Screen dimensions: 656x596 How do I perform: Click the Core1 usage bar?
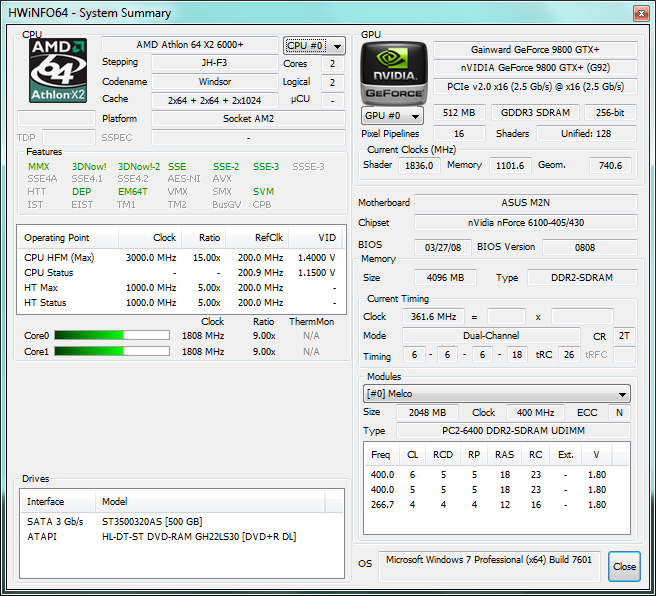point(112,351)
